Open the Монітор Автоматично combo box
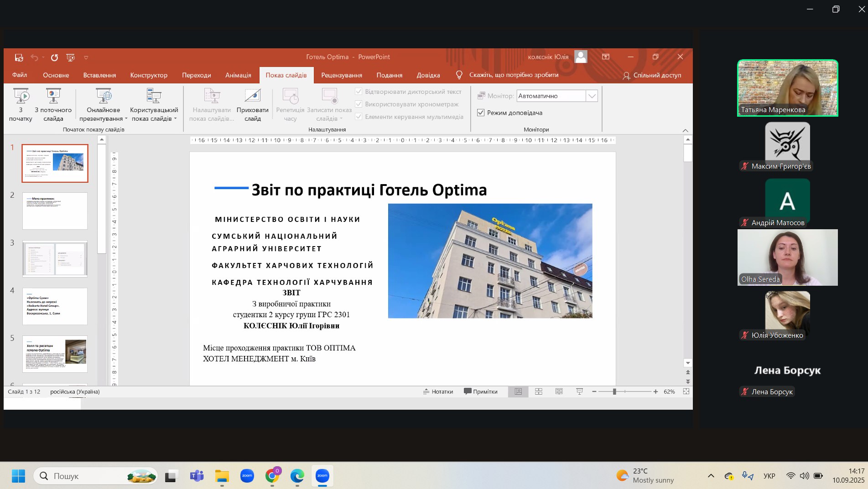This screenshot has width=868, height=489. coord(557,96)
